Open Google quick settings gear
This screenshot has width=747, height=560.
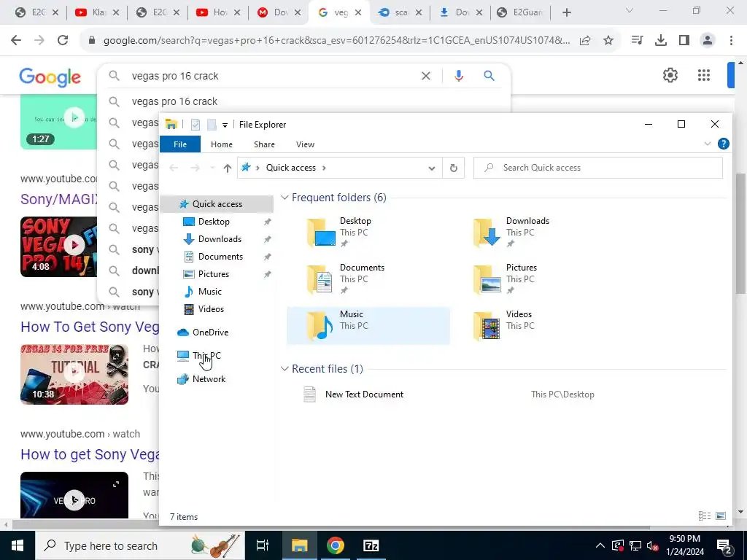click(x=670, y=75)
